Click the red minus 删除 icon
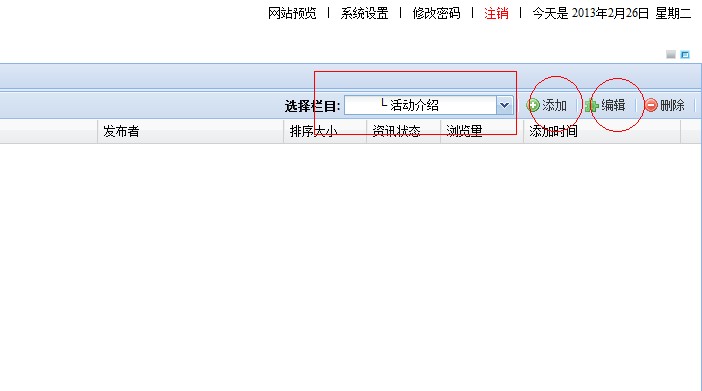 (651, 105)
